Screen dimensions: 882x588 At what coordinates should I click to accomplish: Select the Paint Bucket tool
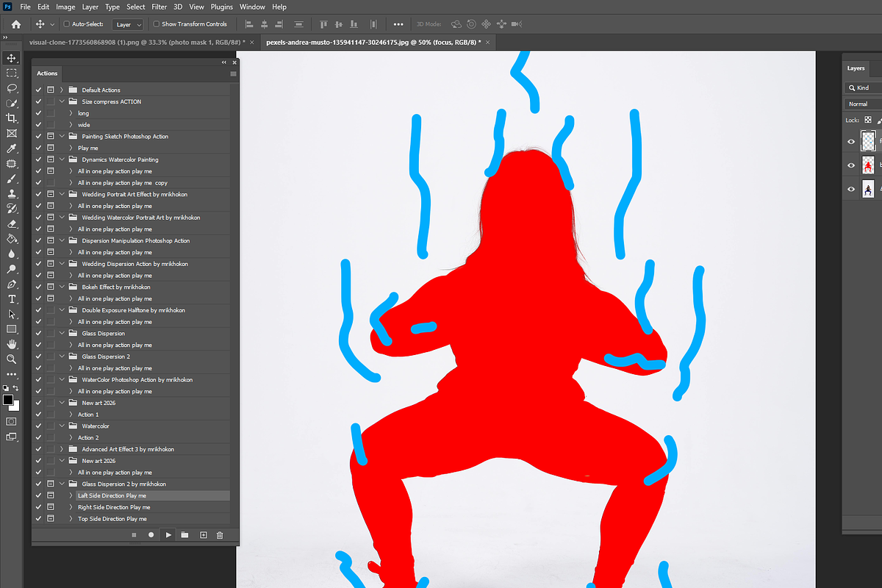11,239
